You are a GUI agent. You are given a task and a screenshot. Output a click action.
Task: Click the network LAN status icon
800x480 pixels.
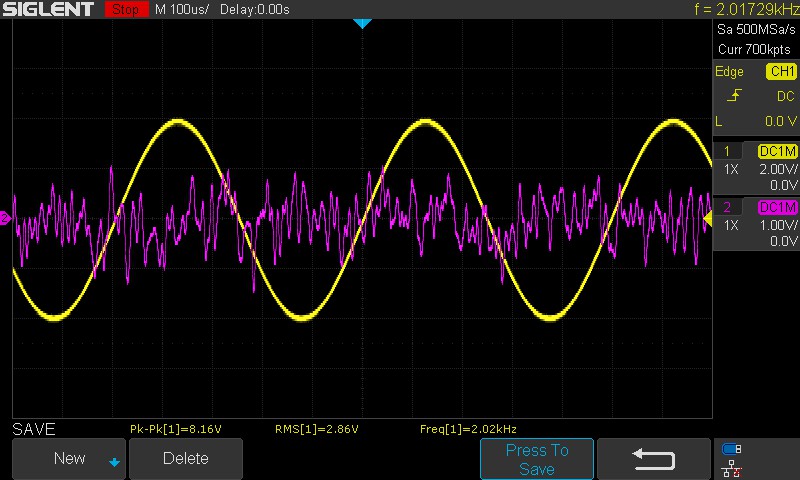pos(732,468)
